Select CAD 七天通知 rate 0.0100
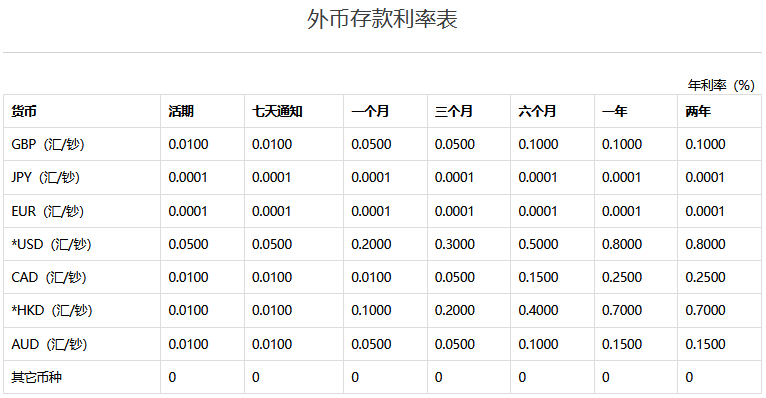 [x=272, y=277]
